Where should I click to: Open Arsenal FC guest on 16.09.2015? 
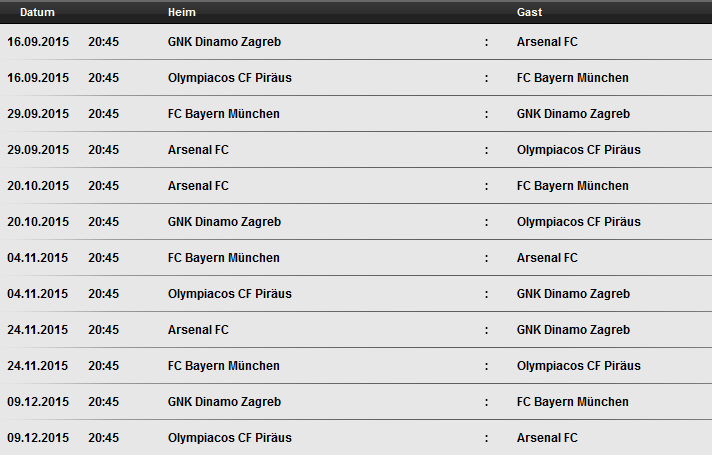(x=547, y=42)
